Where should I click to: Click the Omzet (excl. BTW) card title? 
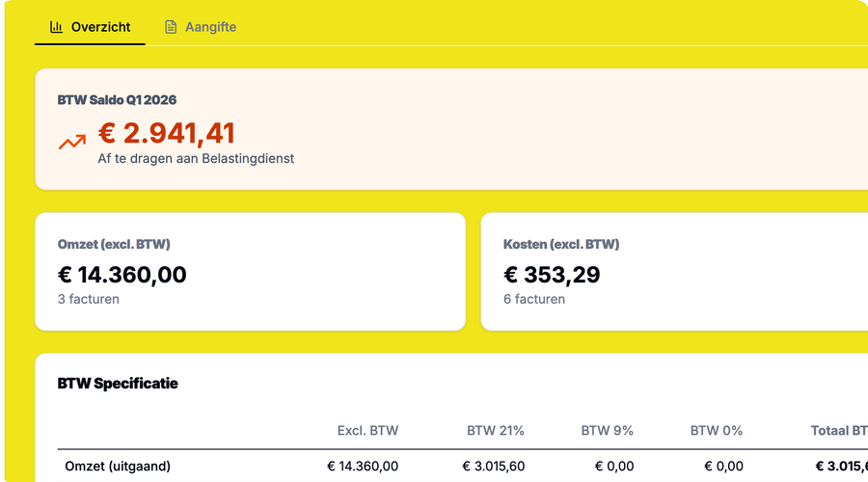pyautogui.click(x=114, y=244)
